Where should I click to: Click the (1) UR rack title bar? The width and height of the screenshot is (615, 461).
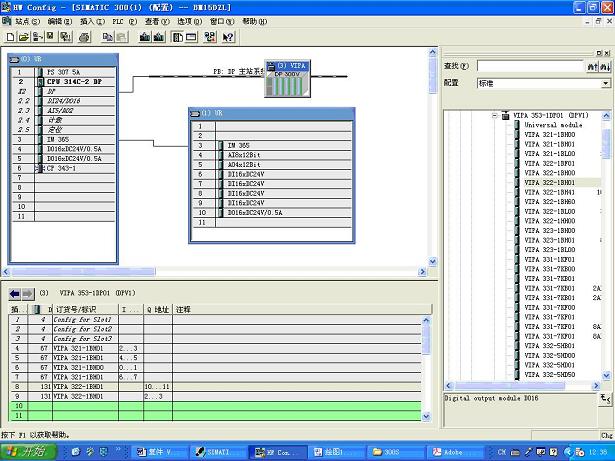pos(272,113)
